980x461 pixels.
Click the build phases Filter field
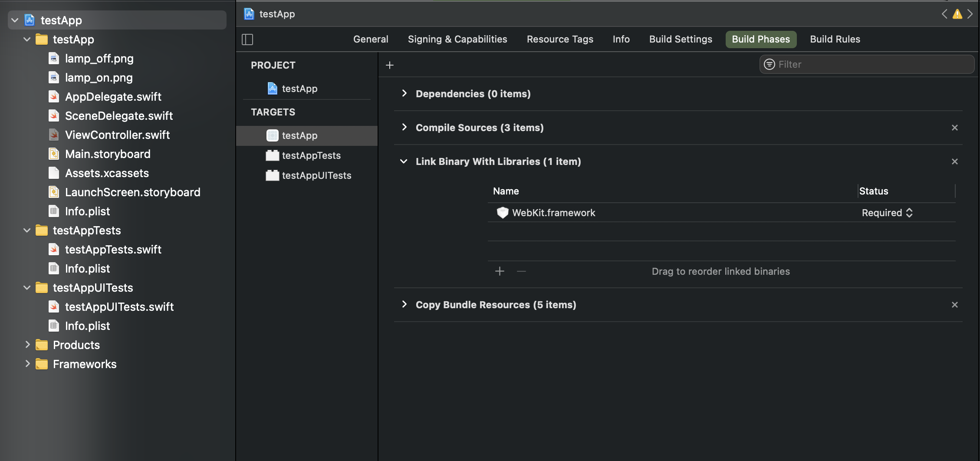point(867,64)
